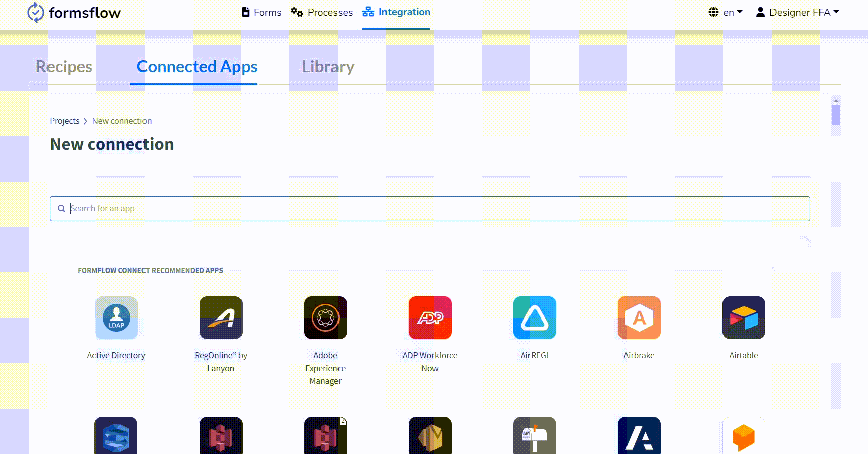Image resolution: width=868 pixels, height=454 pixels.
Task: Focus the Search for an app field
Action: (429, 209)
